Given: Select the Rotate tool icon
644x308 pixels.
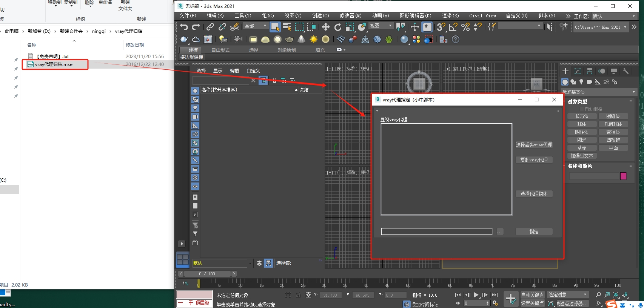Looking at the screenshot, I should (337, 27).
